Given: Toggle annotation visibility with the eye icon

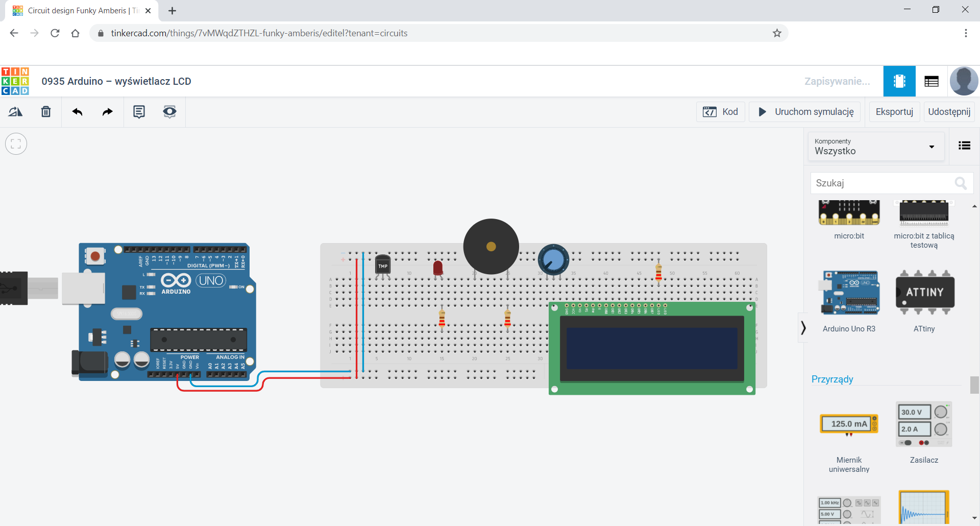Looking at the screenshot, I should (x=169, y=111).
